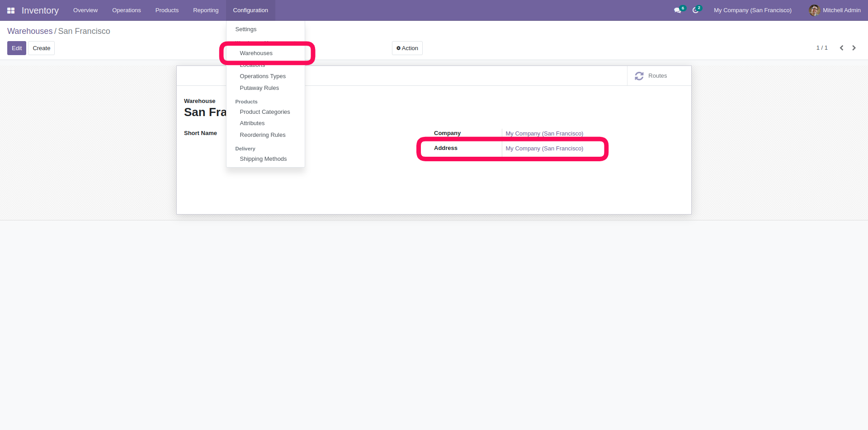Click Mitchell Admin user avatar
868x430 pixels.
pos(814,10)
